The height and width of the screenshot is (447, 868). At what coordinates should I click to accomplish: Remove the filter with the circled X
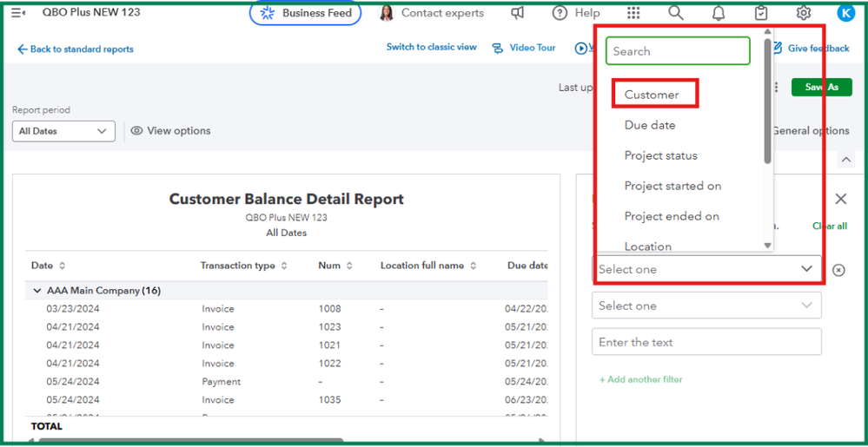click(x=838, y=270)
